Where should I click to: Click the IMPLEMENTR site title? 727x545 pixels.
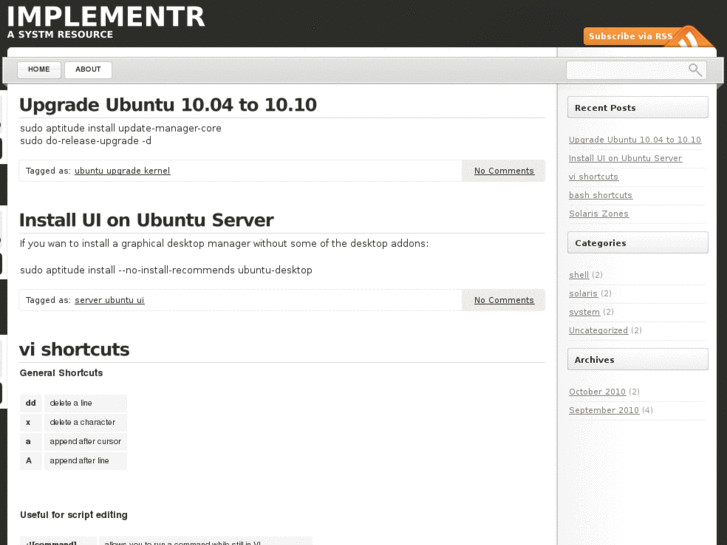[x=106, y=17]
